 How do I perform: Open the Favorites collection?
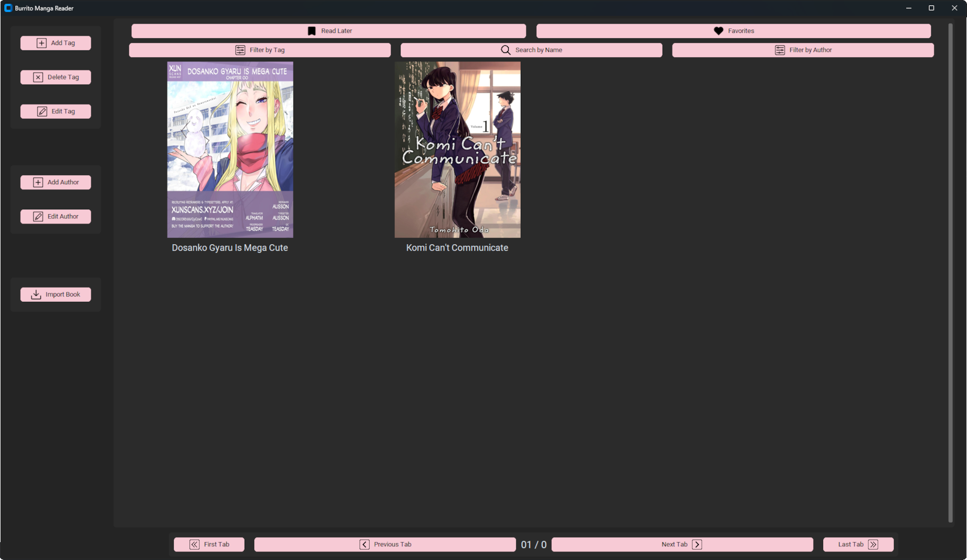pos(733,30)
